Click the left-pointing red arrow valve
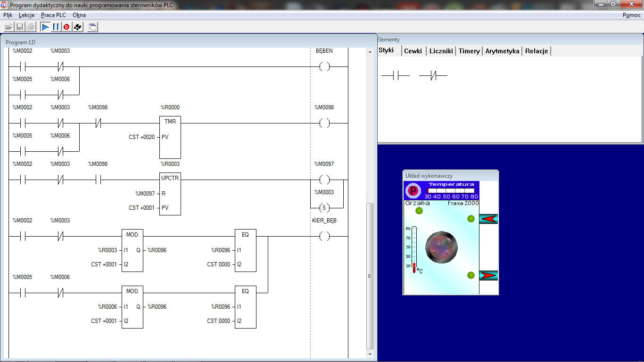Image resolution: width=644 pixels, height=362 pixels. point(488,219)
